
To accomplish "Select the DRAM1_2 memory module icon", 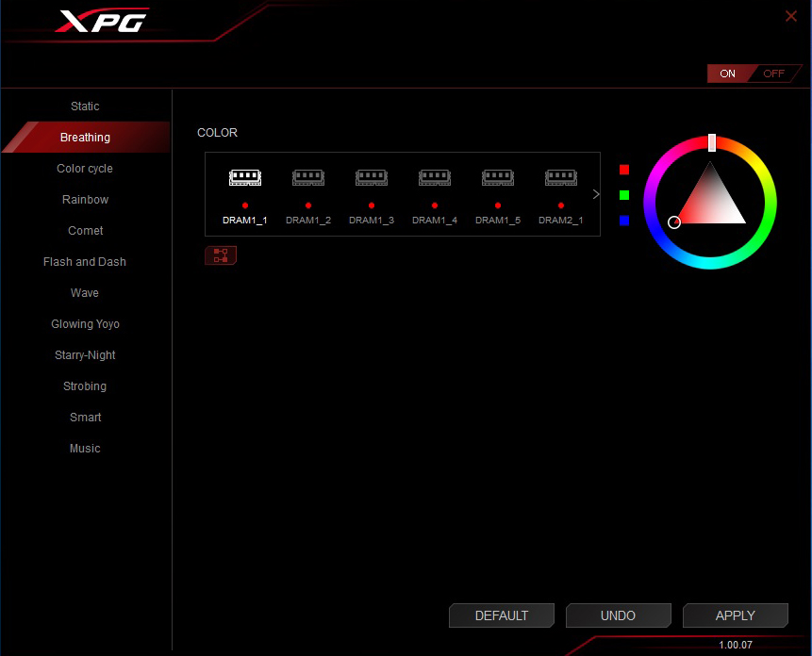I will pyautogui.click(x=308, y=177).
